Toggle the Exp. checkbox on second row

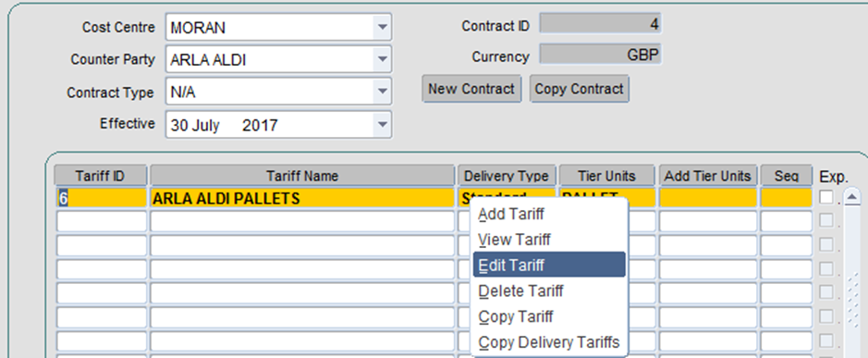click(x=826, y=220)
